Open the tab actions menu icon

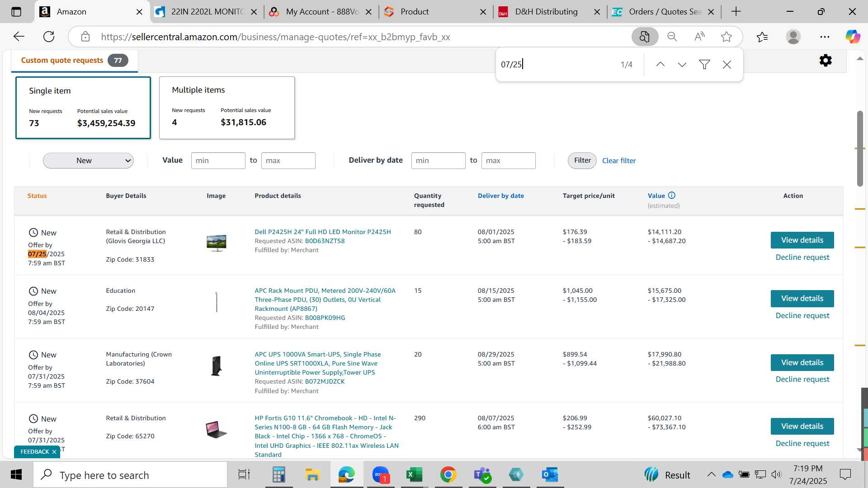[16, 12]
